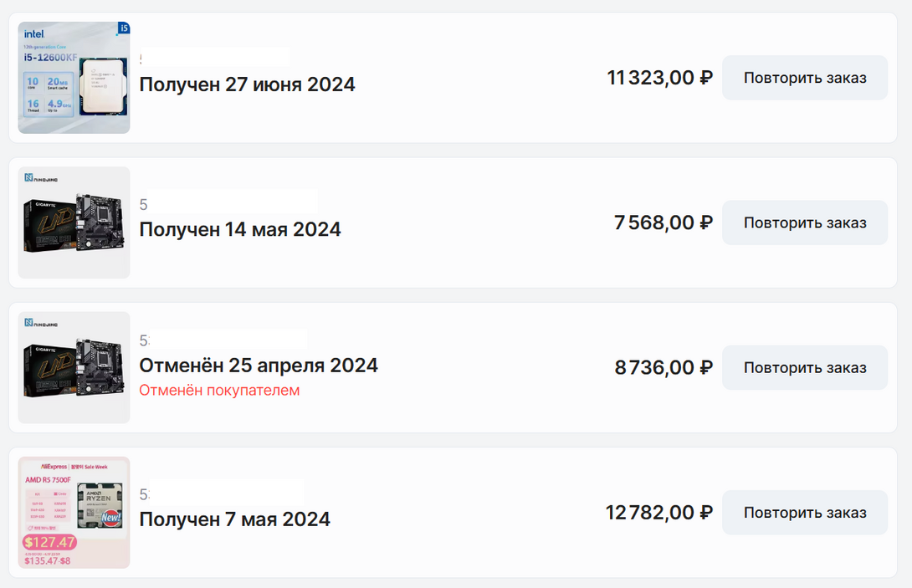This screenshot has height=588, width=912.
Task: Click the blue i5 badge on Intel thumbnail
Action: tap(124, 28)
